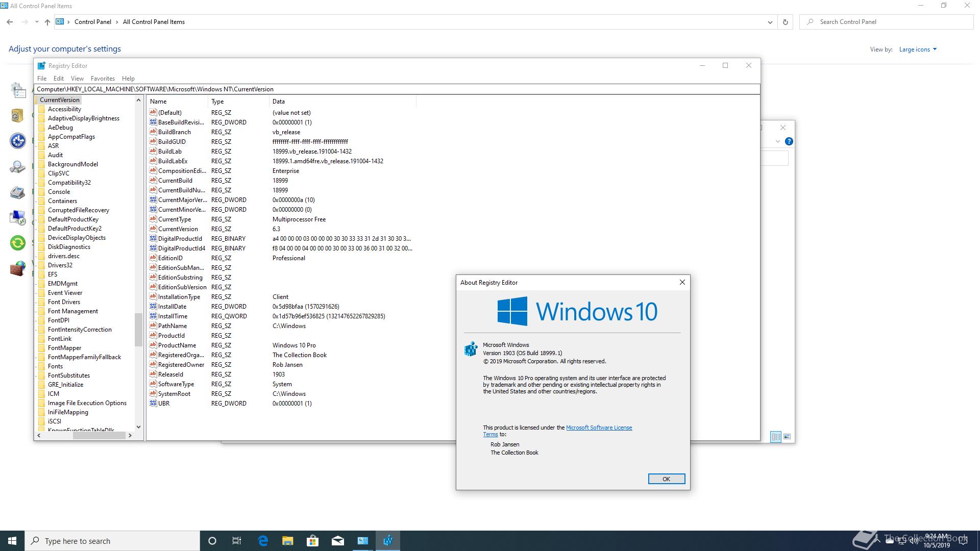Click the Name column header
980x551 pixels.
point(177,102)
